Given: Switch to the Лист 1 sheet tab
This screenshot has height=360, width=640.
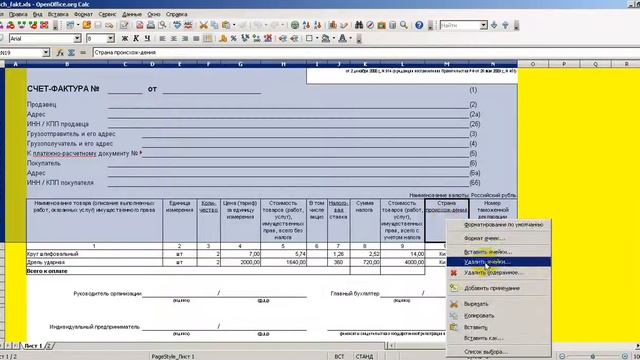Looking at the screenshot, I should coord(33,346).
